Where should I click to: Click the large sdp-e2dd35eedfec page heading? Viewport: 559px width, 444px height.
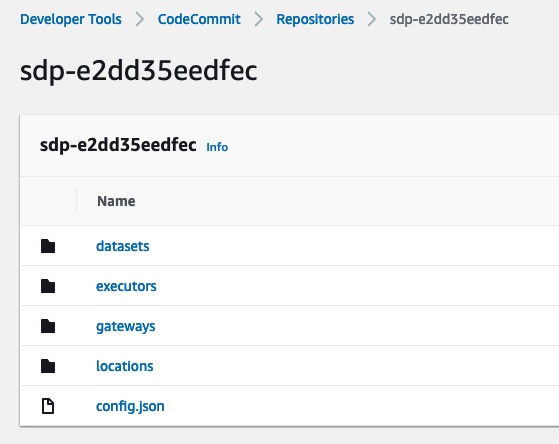point(139,71)
